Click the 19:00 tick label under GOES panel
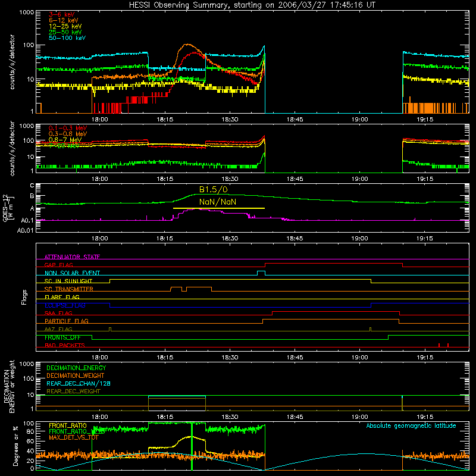The height and width of the screenshot is (476, 476). point(360,239)
